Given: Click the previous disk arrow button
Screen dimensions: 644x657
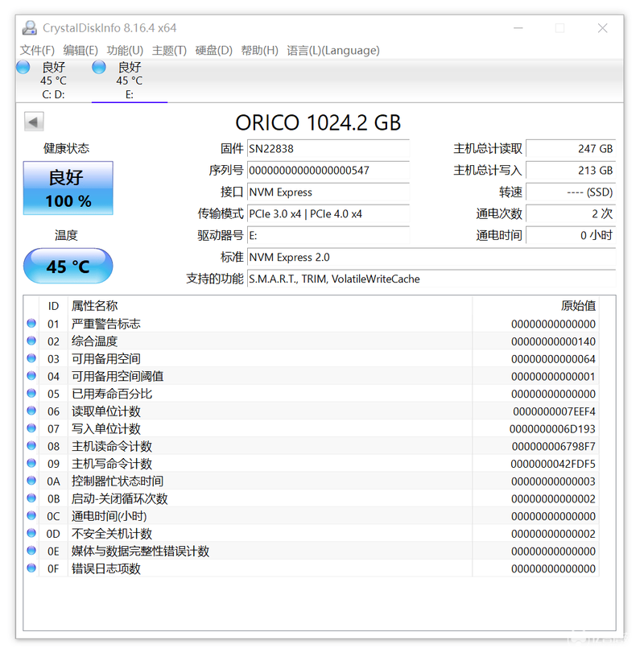Looking at the screenshot, I should click(34, 122).
